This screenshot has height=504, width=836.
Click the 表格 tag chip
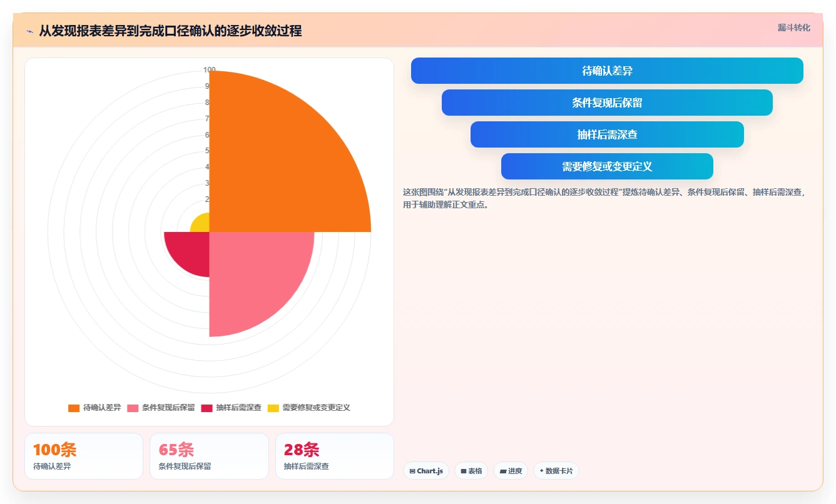[471, 471]
